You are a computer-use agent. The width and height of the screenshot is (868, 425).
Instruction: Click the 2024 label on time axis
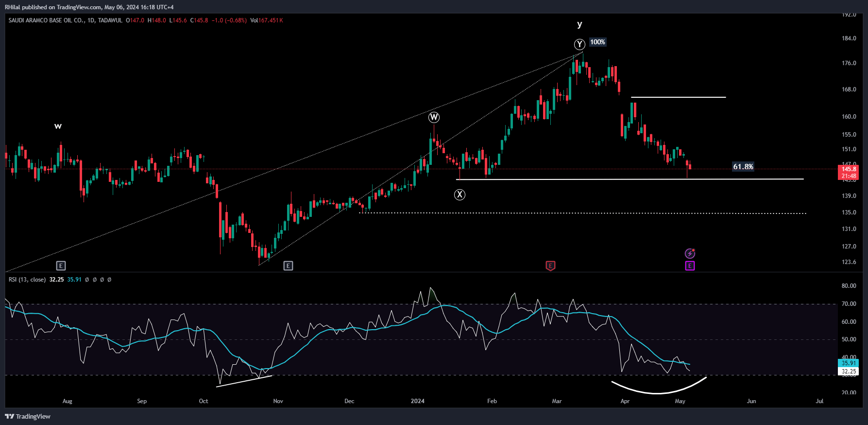[x=418, y=401]
